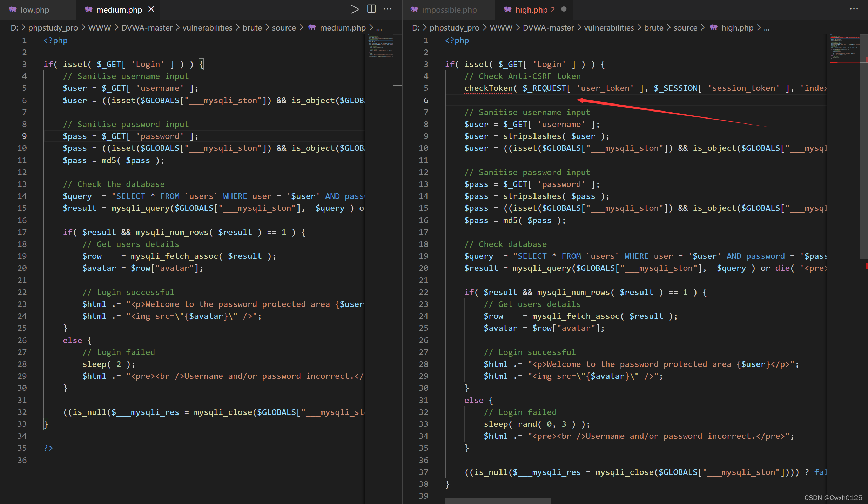
Task: Click PHP elephant icon on low.php tab
Action: [x=13, y=10]
